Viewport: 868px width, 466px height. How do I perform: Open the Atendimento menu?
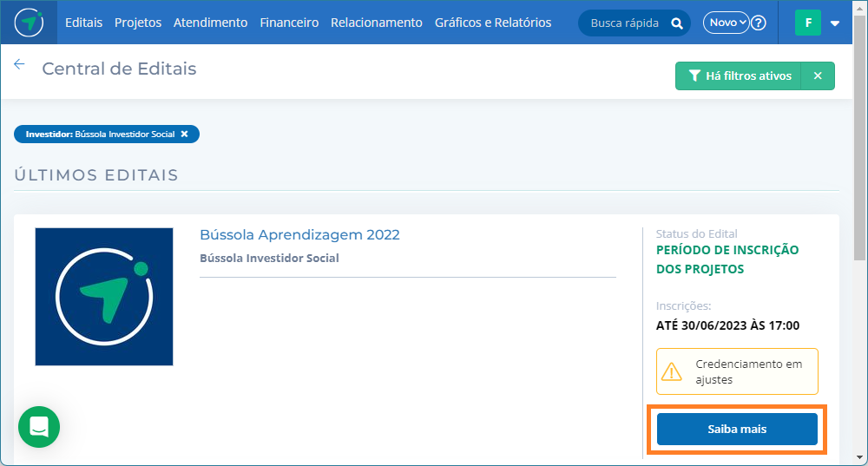tap(210, 23)
